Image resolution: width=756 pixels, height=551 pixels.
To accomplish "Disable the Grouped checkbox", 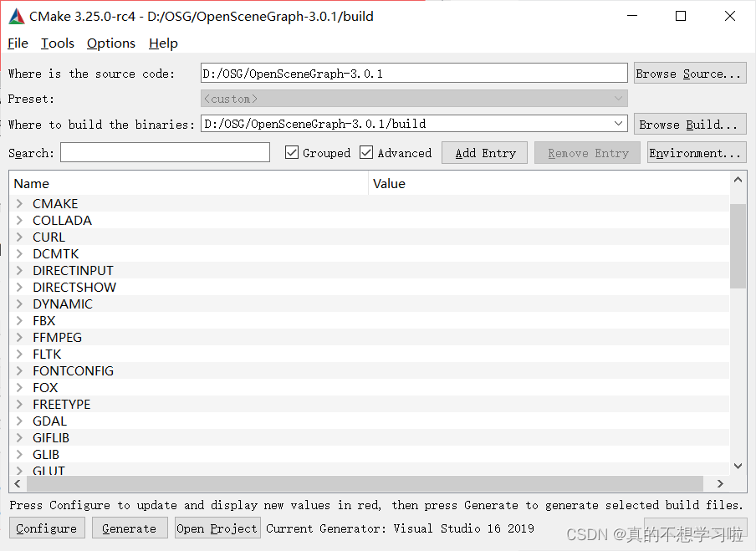I will point(292,152).
